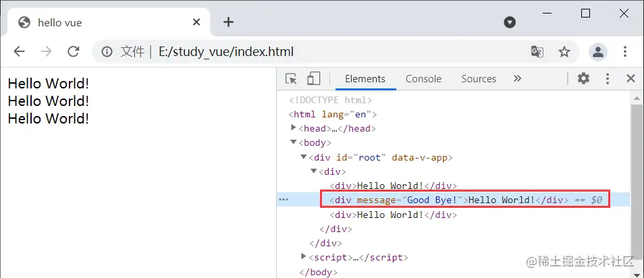Maximize the browser window
Viewport: 644px width, 278px height.
pyautogui.click(x=586, y=13)
